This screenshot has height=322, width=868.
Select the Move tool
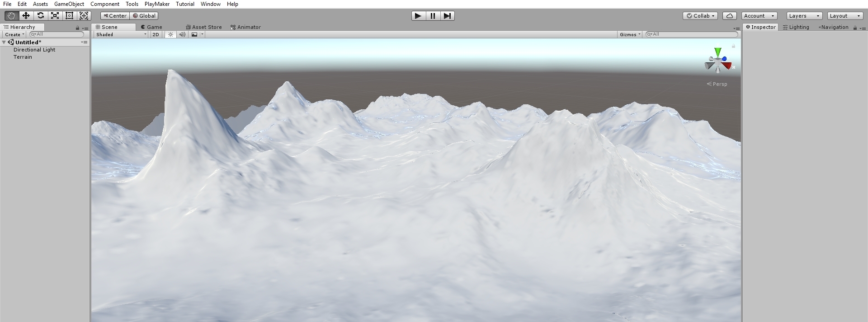pyautogui.click(x=26, y=16)
